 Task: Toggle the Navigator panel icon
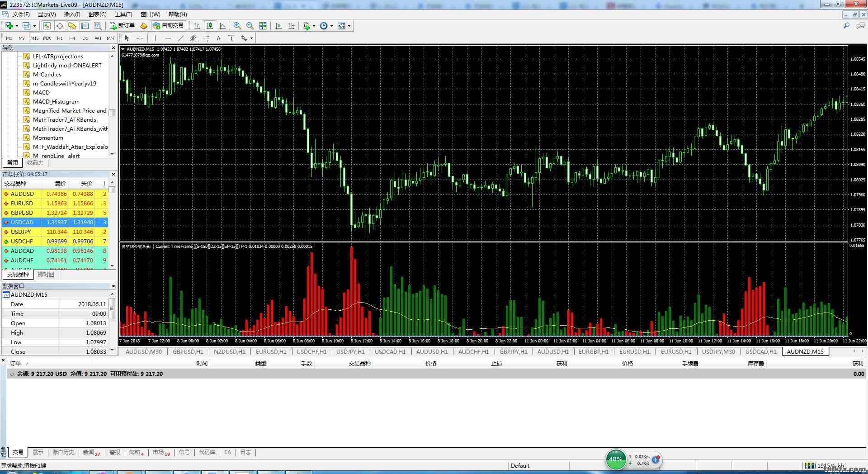tap(72, 26)
